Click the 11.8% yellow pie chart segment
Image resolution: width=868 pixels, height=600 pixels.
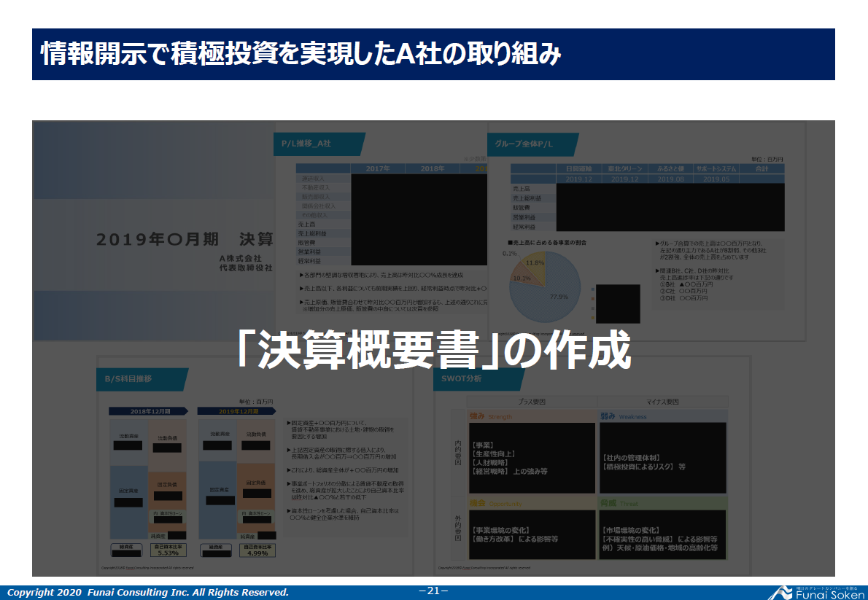(x=536, y=264)
